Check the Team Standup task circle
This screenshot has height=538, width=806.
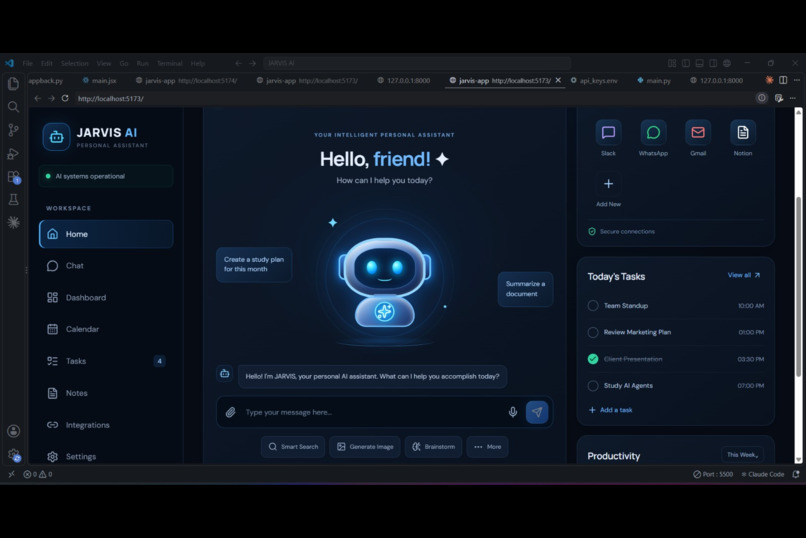pos(593,306)
